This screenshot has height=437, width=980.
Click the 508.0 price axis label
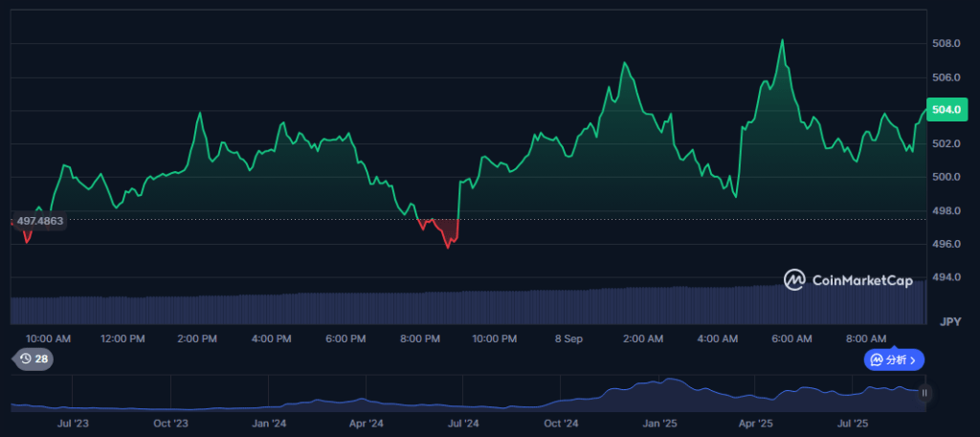947,44
